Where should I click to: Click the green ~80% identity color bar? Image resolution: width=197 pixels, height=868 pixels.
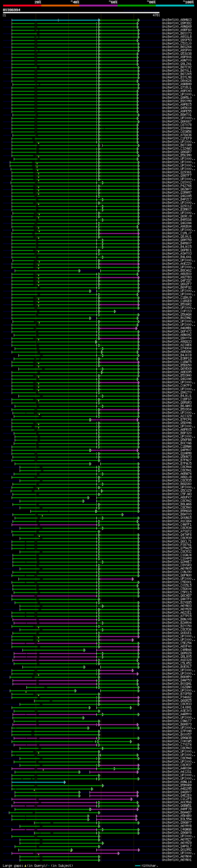(137, 6)
